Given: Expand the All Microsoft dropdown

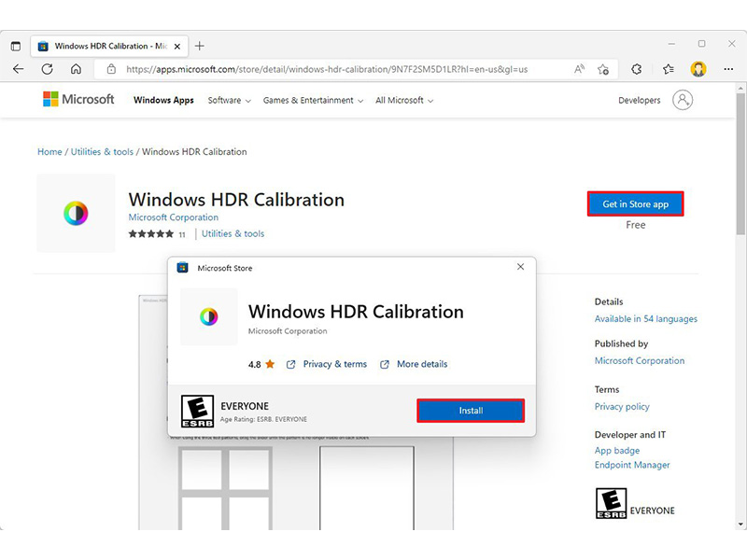Looking at the screenshot, I should tap(404, 101).
